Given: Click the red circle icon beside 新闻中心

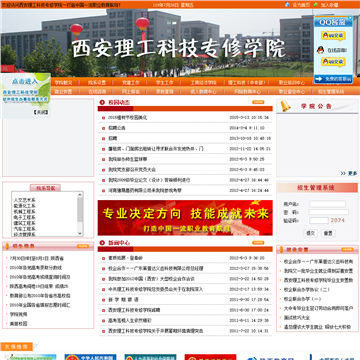Looking at the screenshot, I should coord(102,243).
